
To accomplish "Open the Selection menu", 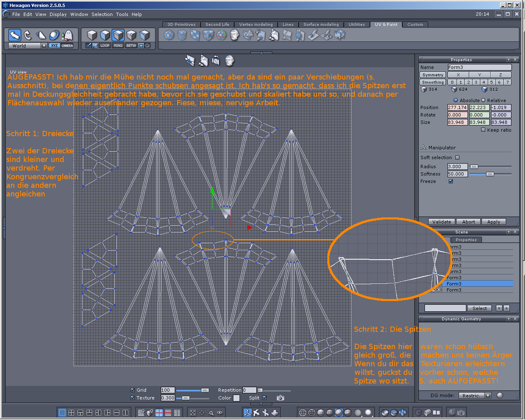I will tap(102, 14).
